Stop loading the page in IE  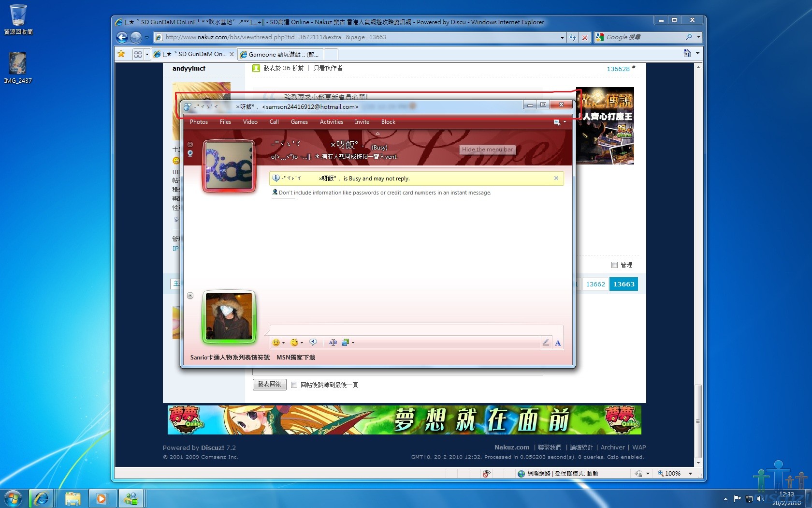pyautogui.click(x=585, y=37)
